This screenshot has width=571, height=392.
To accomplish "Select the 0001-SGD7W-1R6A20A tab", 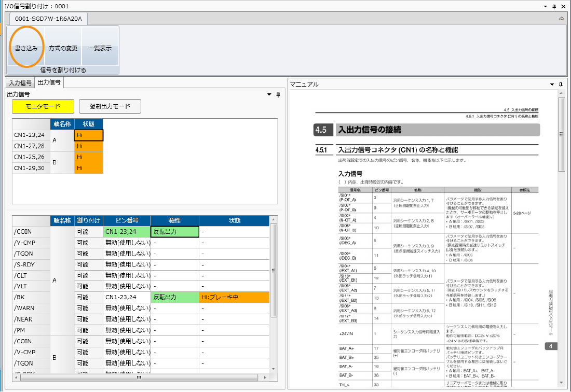I will point(49,19).
